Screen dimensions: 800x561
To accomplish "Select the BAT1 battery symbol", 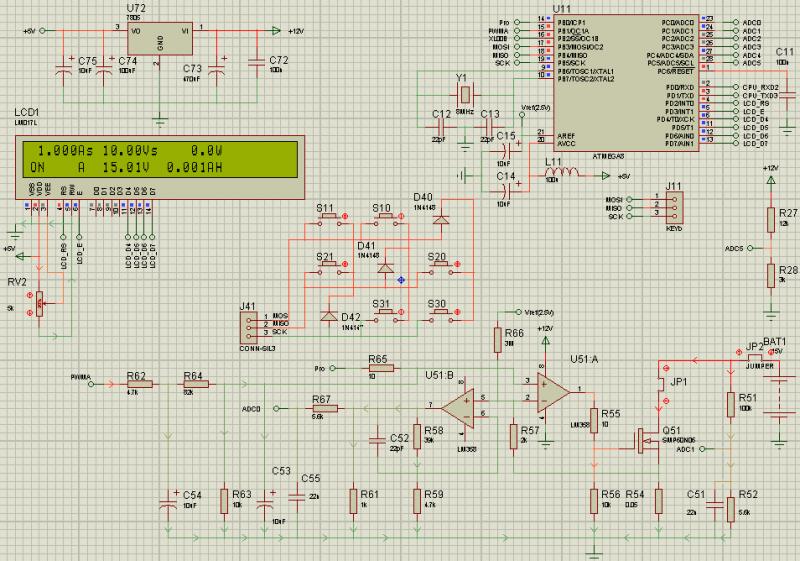I will coord(777,383).
